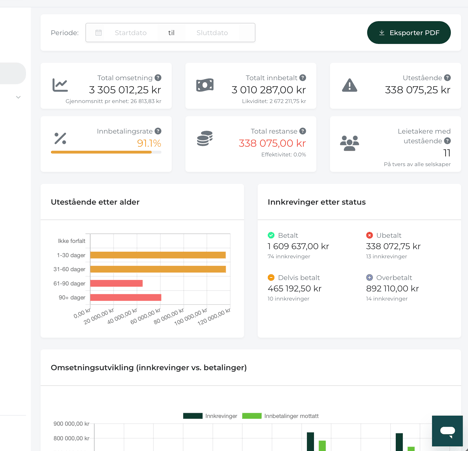Viewport: 468px width, 451px height.
Task: Click the Innbetalingsrate orange progress bar
Action: tap(101, 152)
